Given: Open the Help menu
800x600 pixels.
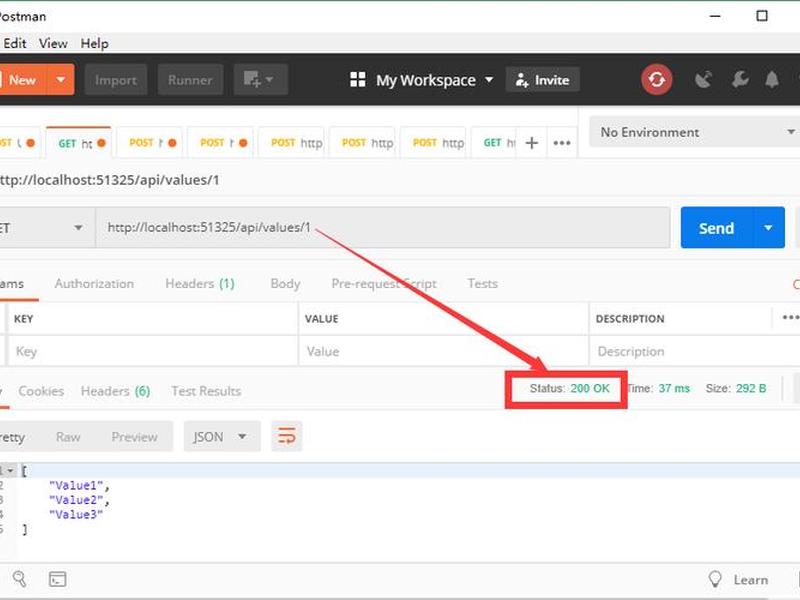Looking at the screenshot, I should coord(94,43).
